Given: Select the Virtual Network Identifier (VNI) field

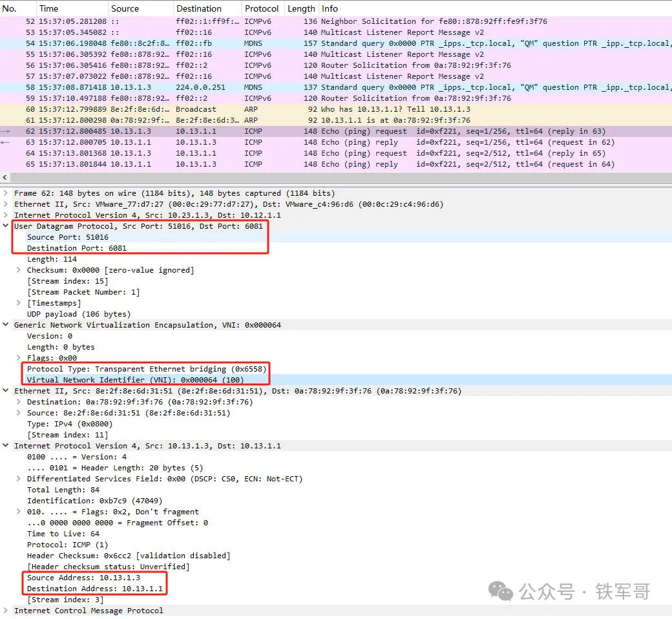Looking at the screenshot, I should tap(136, 380).
